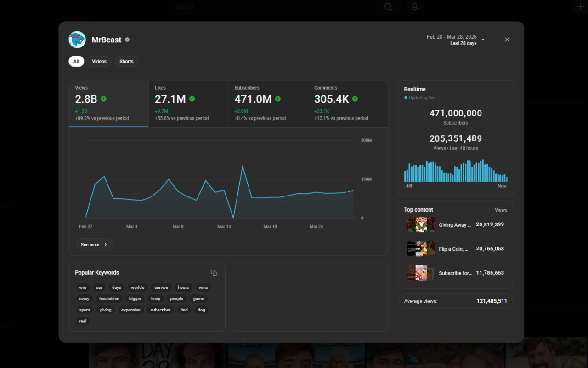Click the +89.3% vs previous period text
Image resolution: width=588 pixels, height=368 pixels.
(102, 118)
